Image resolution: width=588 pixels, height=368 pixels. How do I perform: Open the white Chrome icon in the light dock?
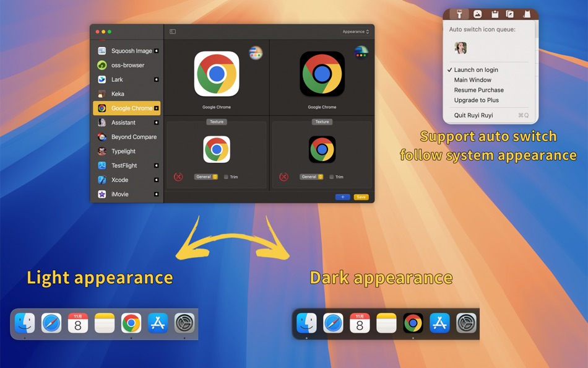(x=131, y=323)
